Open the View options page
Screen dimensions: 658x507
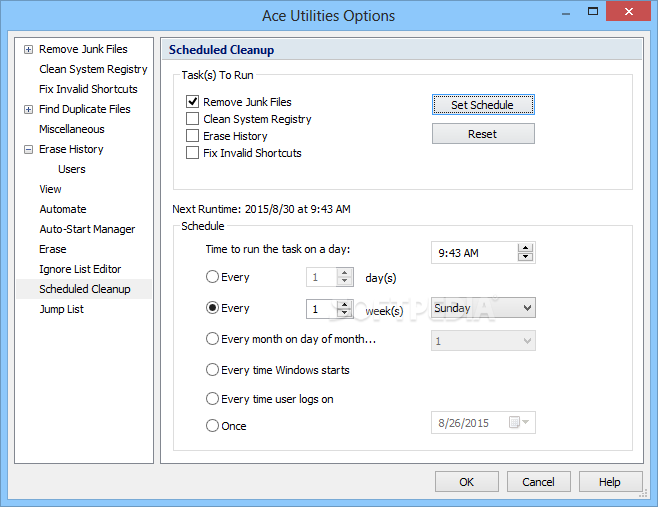[50, 189]
